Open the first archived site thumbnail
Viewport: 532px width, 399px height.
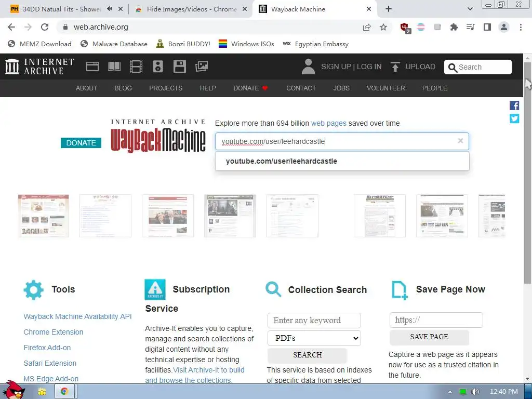point(44,216)
